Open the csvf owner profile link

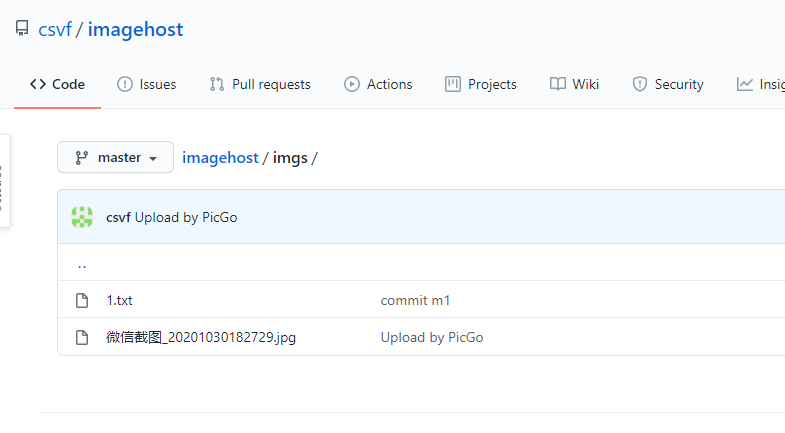(54, 30)
